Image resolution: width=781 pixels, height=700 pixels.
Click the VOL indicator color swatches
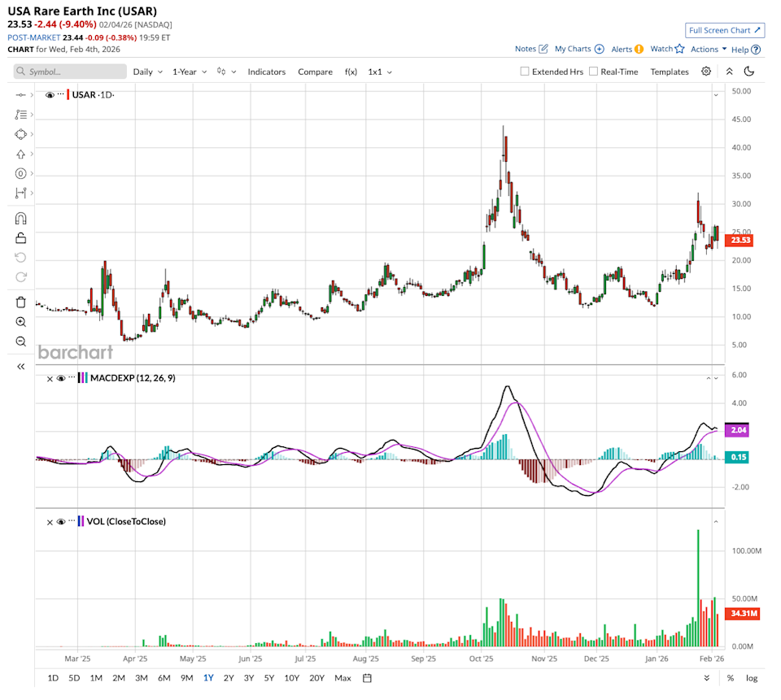tap(81, 522)
